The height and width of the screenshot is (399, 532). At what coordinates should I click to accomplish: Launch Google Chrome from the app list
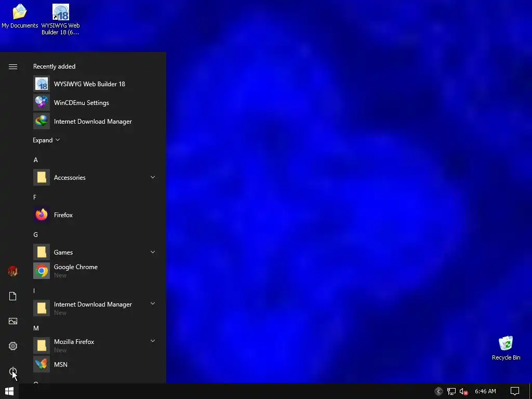point(96,271)
